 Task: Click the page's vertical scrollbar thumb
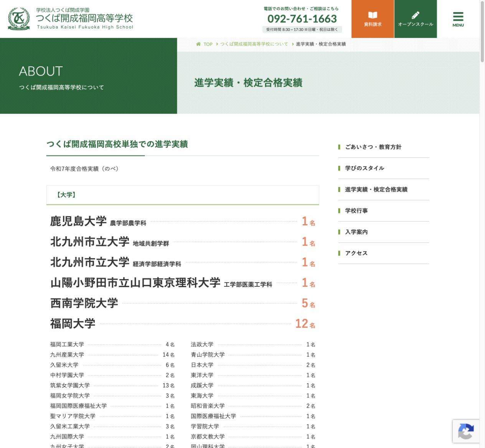pyautogui.click(x=482, y=31)
